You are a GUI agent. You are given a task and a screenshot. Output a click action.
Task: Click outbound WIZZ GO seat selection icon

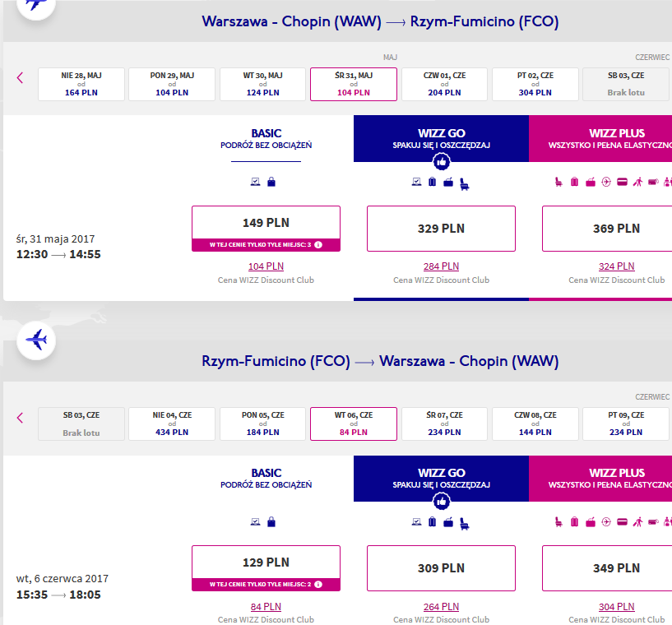click(x=464, y=184)
